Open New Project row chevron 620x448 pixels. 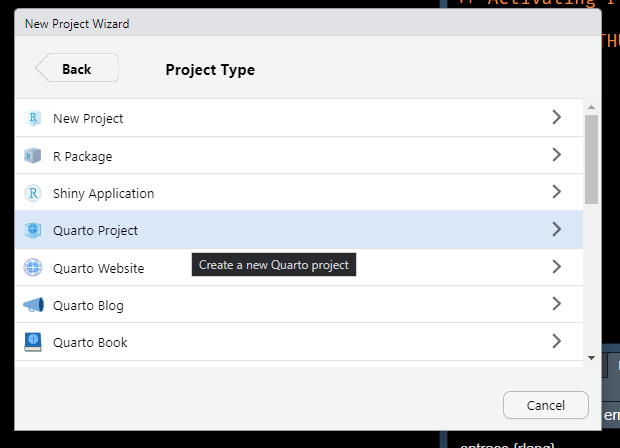(557, 117)
